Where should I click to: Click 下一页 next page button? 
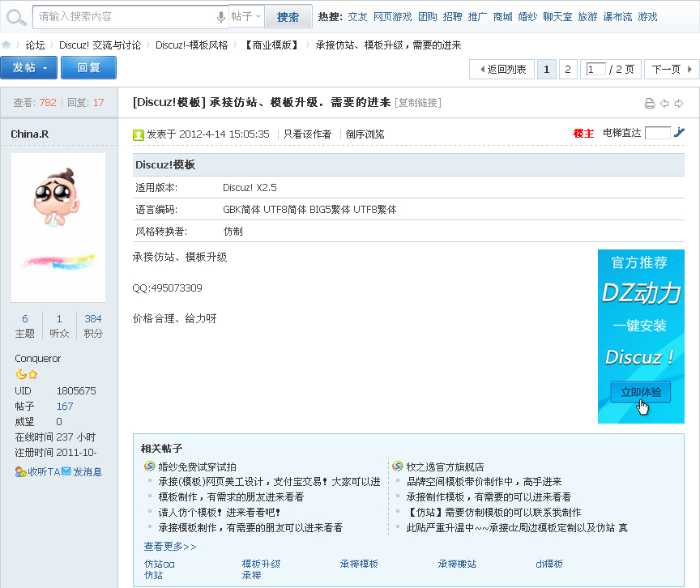671,70
